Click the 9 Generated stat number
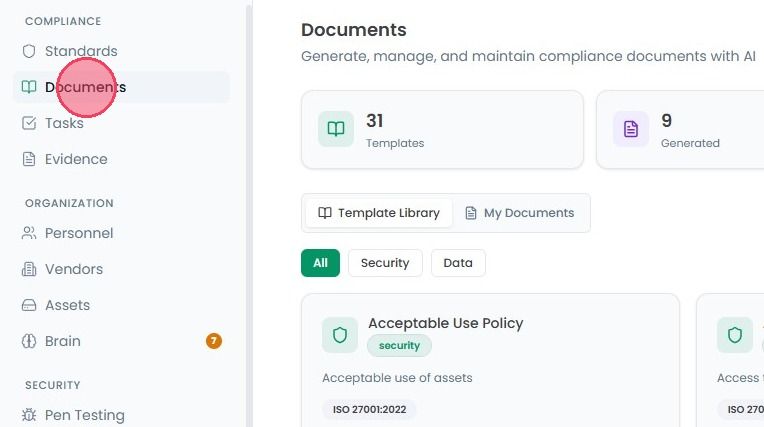764x427 pixels. [x=667, y=121]
